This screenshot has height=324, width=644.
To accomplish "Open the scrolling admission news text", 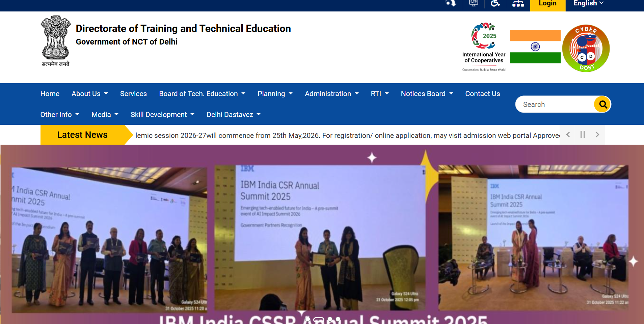I will pos(348,136).
